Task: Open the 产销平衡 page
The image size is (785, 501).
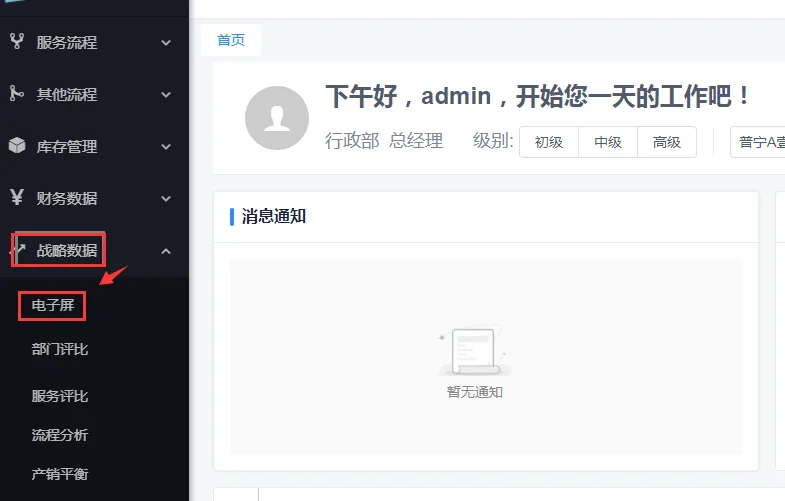Action: click(x=60, y=473)
